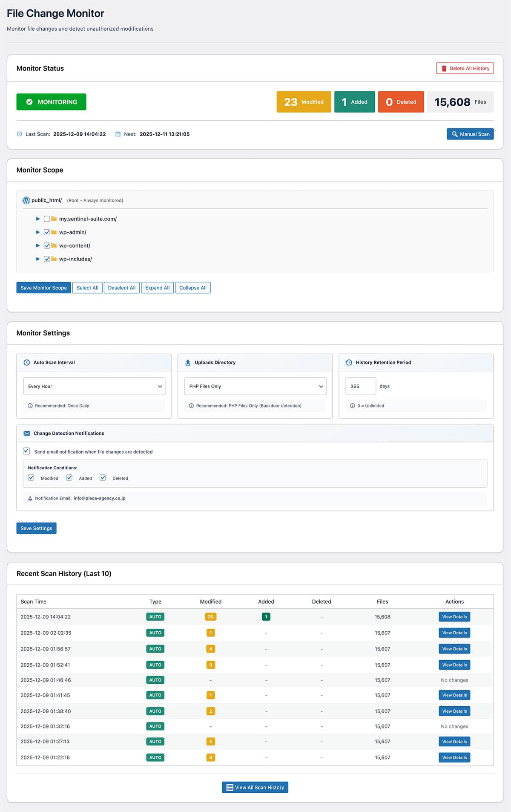
Task: Uncheck the wp-admin/ folder checkbox
Action: click(x=47, y=232)
